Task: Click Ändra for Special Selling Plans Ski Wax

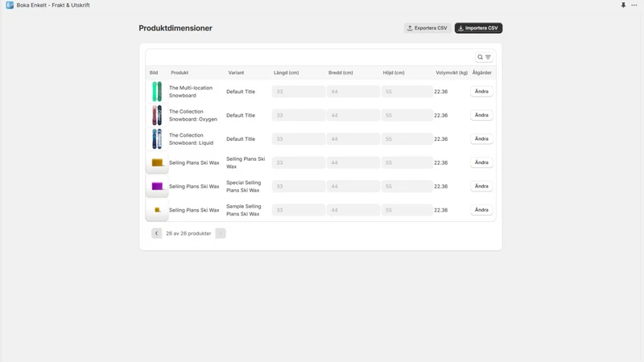Action: click(481, 187)
